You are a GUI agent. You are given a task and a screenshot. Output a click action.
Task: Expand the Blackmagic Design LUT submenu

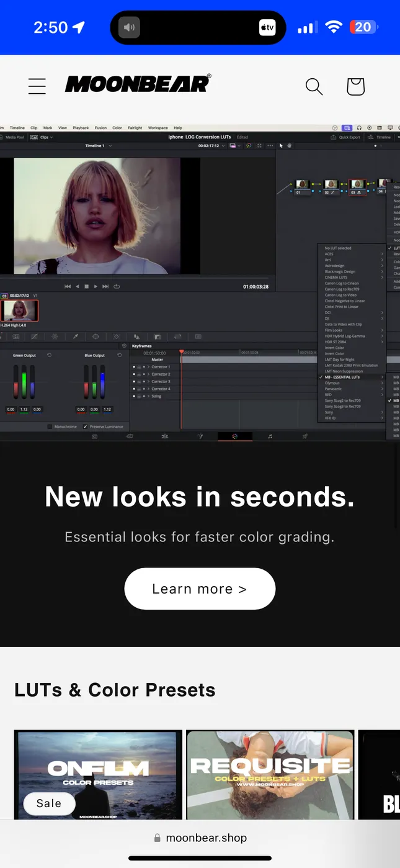350,272
